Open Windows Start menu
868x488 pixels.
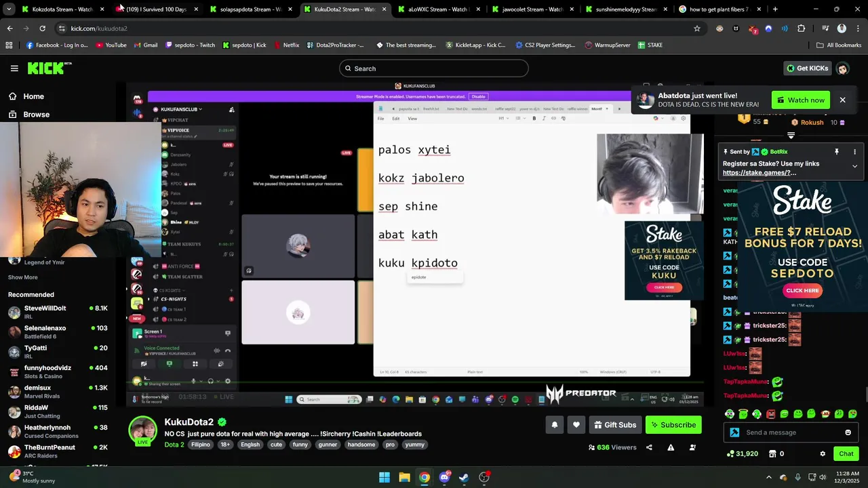click(384, 477)
